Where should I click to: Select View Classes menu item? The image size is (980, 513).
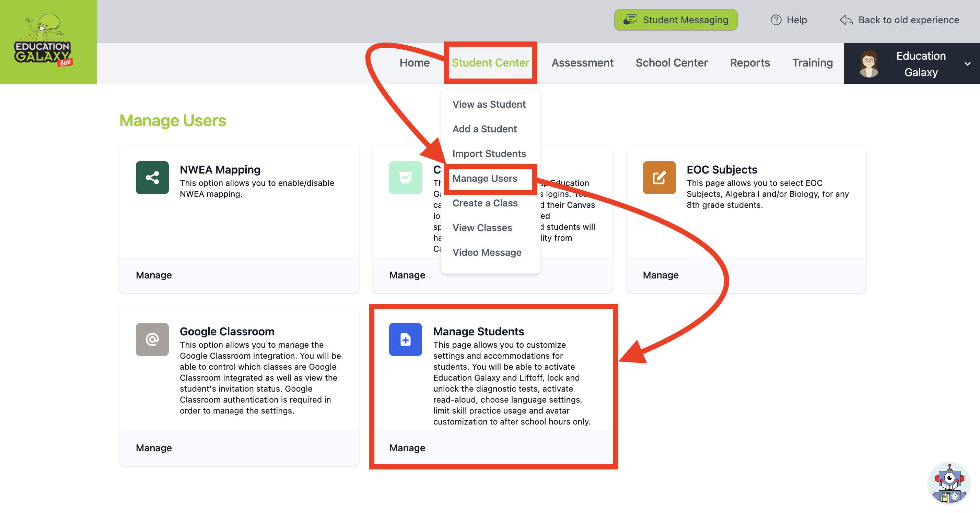coord(482,228)
